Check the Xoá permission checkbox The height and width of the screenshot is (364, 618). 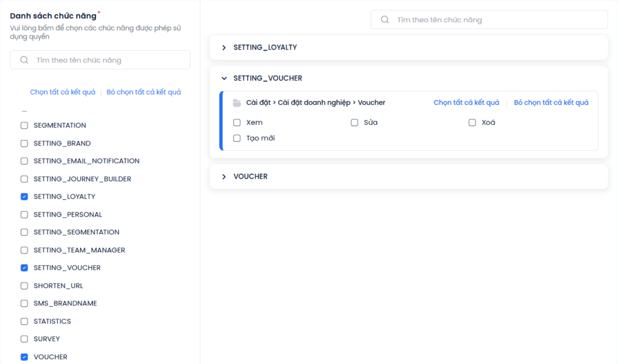coord(473,123)
